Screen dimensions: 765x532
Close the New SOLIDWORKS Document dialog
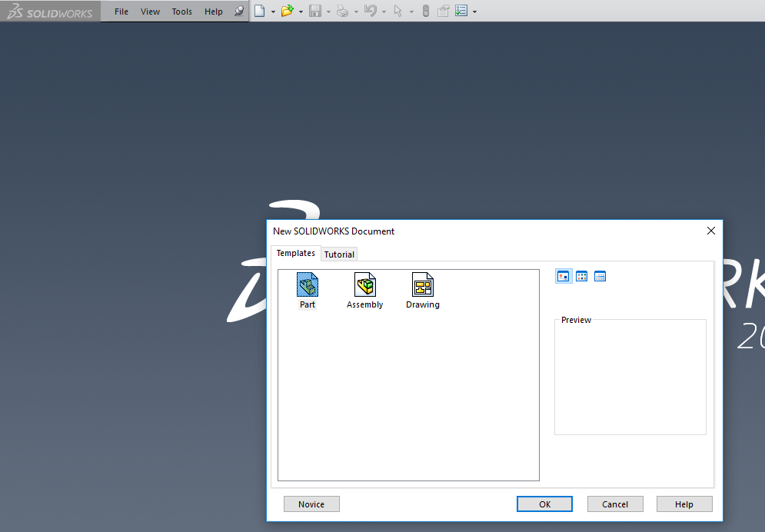711,231
